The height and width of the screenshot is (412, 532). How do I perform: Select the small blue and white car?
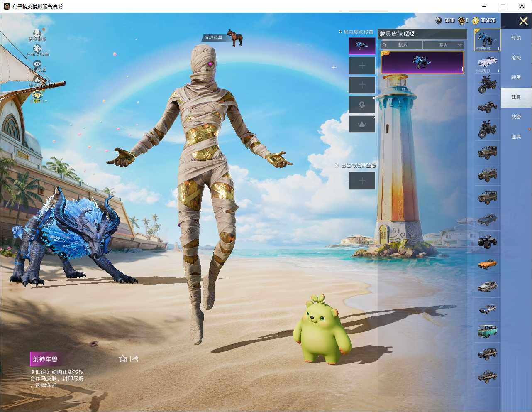click(x=487, y=309)
